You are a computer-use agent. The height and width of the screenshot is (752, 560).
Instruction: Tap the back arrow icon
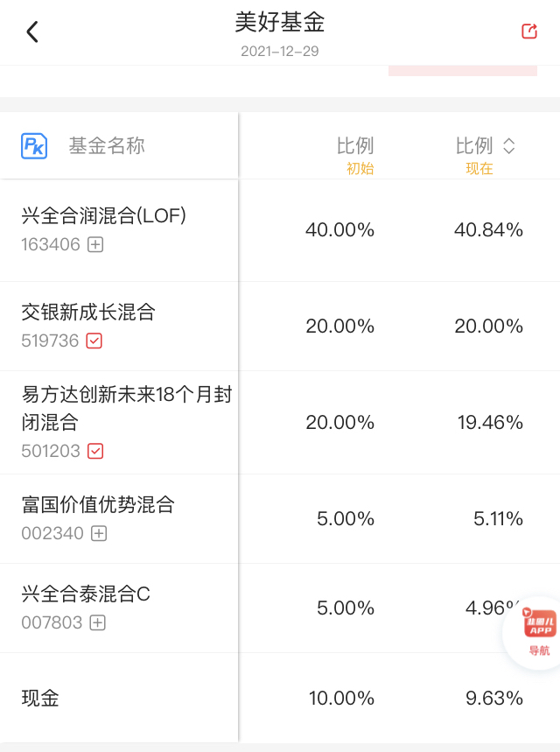pyautogui.click(x=32, y=32)
